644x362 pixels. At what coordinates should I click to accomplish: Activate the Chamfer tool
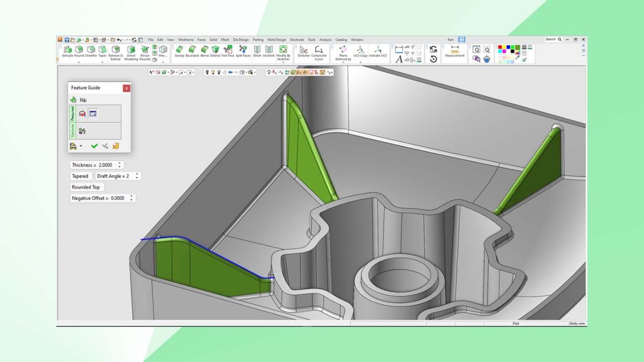91,49
